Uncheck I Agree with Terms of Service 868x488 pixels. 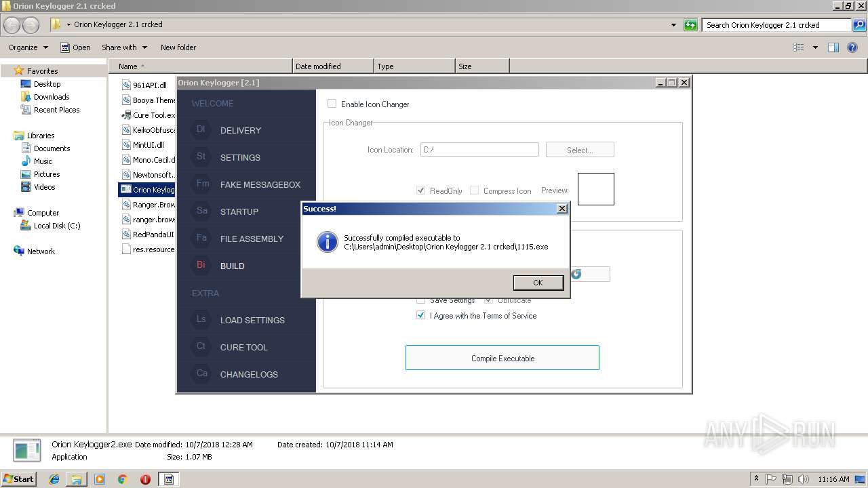420,316
